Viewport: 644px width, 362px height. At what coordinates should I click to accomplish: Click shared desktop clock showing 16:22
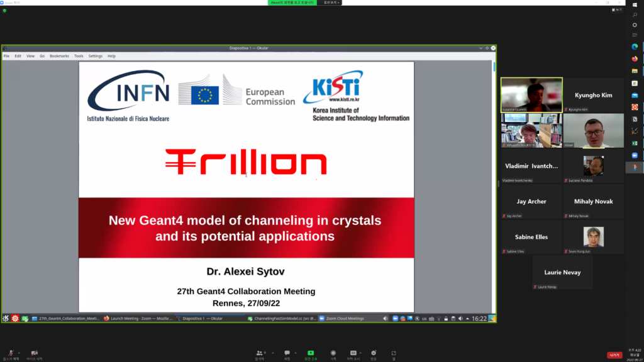(479, 319)
